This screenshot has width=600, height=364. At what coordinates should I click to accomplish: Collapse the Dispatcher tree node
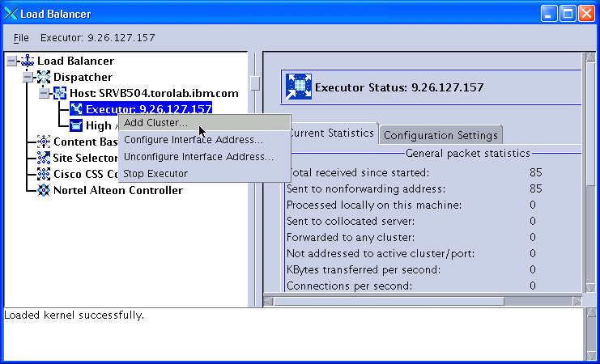click(x=28, y=77)
